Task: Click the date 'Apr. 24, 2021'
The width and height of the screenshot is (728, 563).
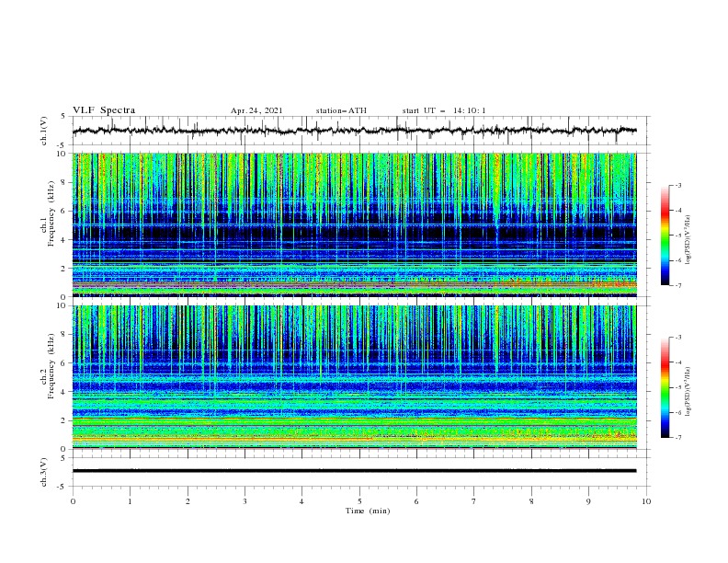Action: click(256, 110)
